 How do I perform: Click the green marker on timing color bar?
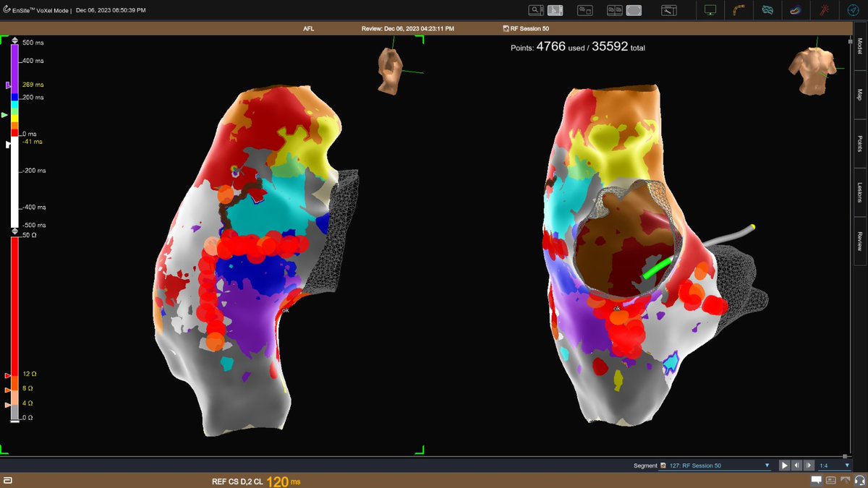pyautogui.click(x=6, y=115)
